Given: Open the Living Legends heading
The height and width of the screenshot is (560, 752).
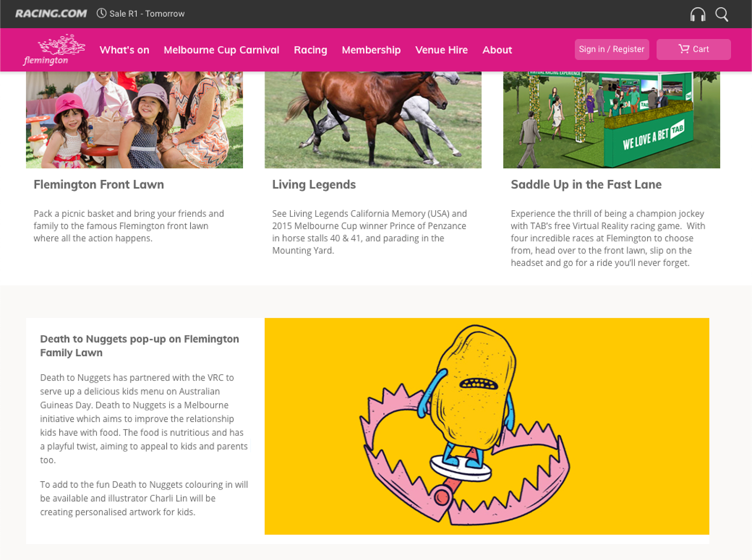Looking at the screenshot, I should coord(314,184).
